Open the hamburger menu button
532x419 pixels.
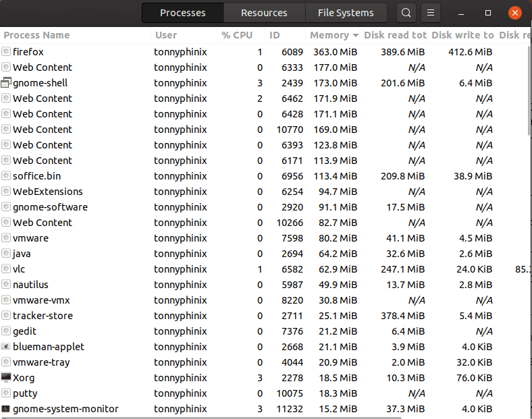click(x=431, y=13)
